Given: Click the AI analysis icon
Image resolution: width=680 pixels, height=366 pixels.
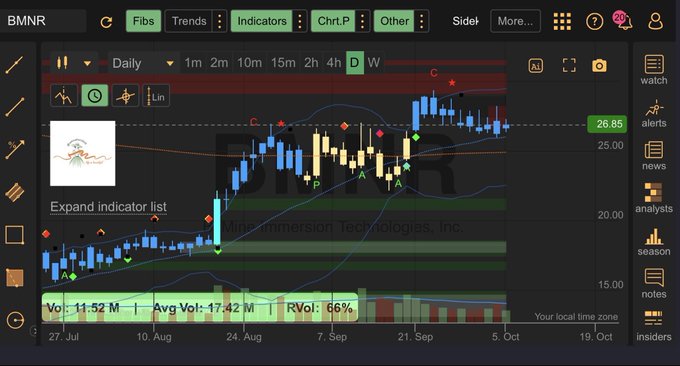Looking at the screenshot, I should point(536,66).
